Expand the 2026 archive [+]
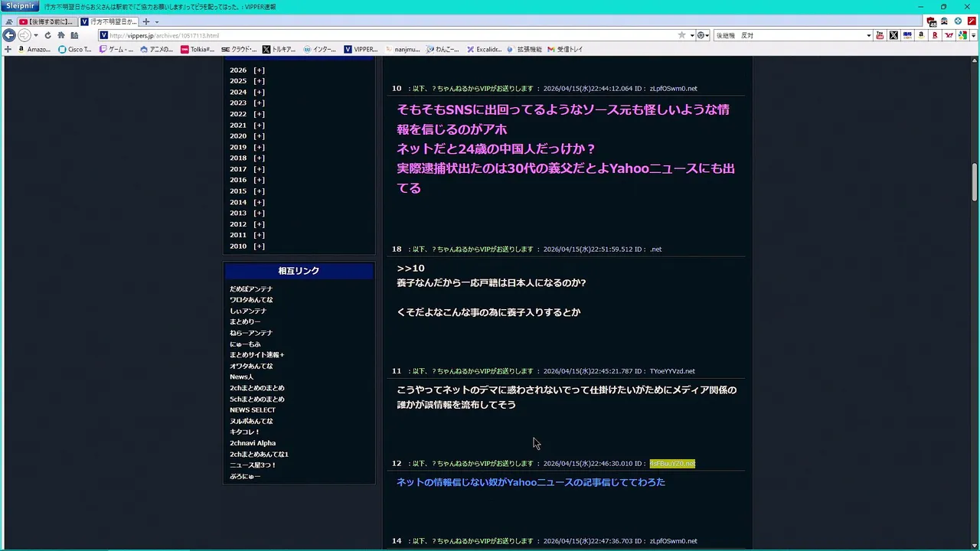 pyautogui.click(x=259, y=70)
